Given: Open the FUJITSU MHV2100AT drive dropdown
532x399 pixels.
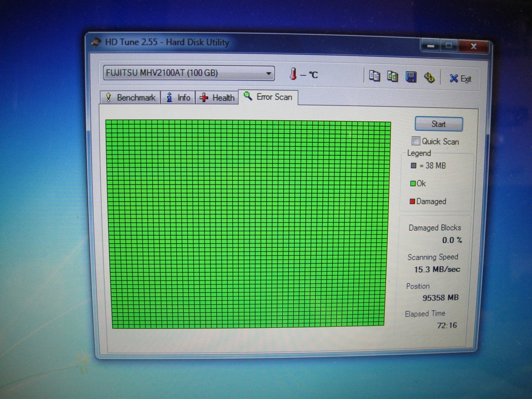Looking at the screenshot, I should click(x=189, y=73).
